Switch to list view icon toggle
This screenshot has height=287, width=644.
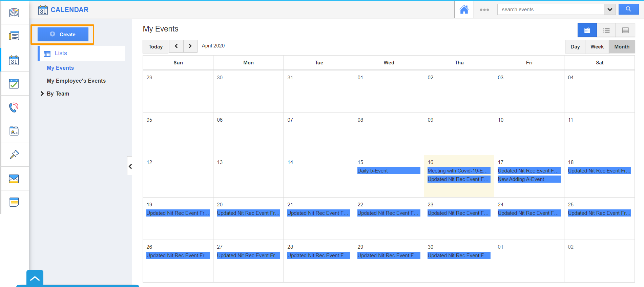click(606, 30)
